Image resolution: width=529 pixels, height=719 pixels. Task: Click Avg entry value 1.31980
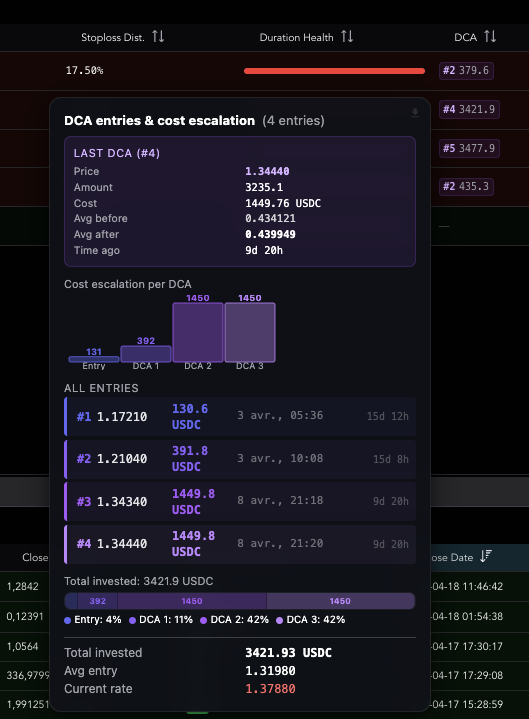(270, 671)
